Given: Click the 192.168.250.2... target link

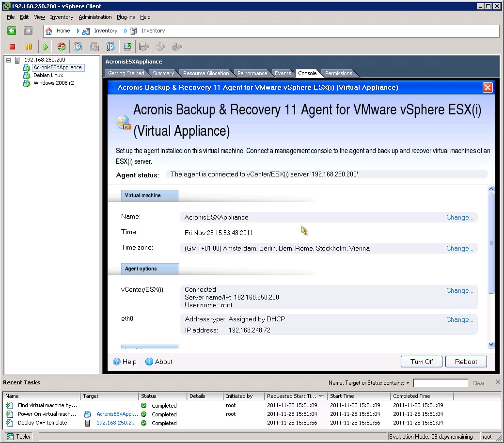Looking at the screenshot, I should [x=116, y=423].
